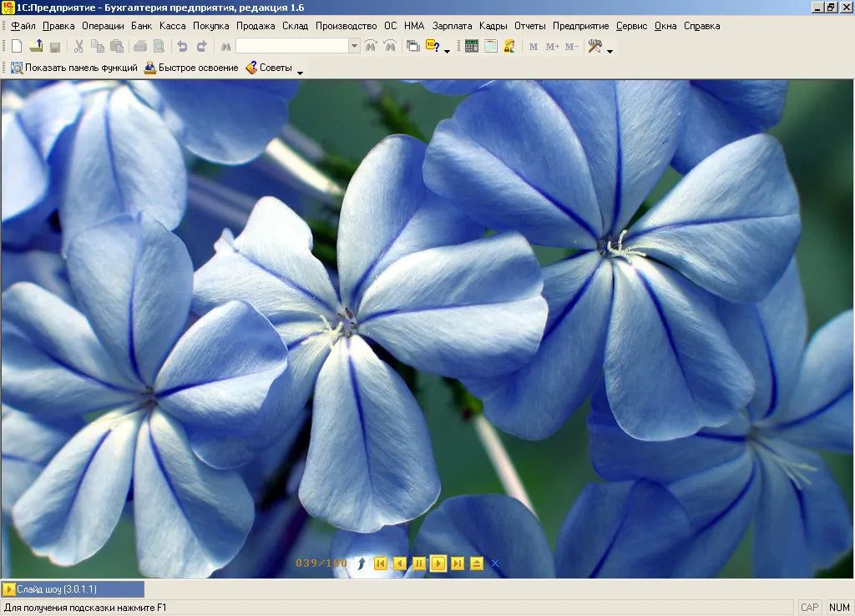
Task: Click the Copy icon in toolbar
Action: (98, 47)
